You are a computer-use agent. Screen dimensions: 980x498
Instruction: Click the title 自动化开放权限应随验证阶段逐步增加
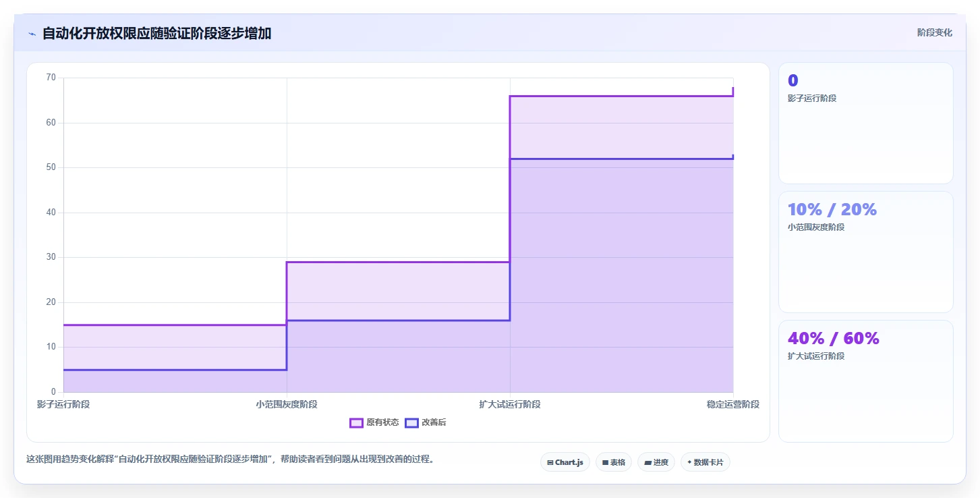156,34
